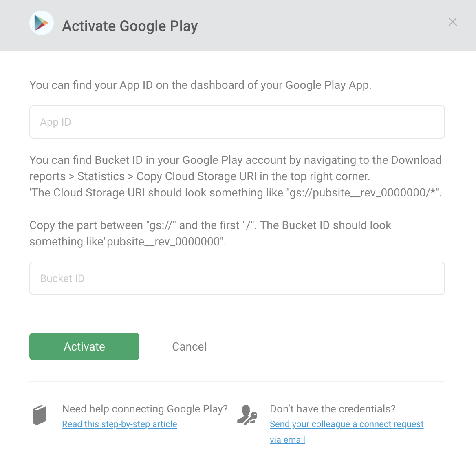Click the book help icon
The height and width of the screenshot is (472, 476).
pos(40,415)
